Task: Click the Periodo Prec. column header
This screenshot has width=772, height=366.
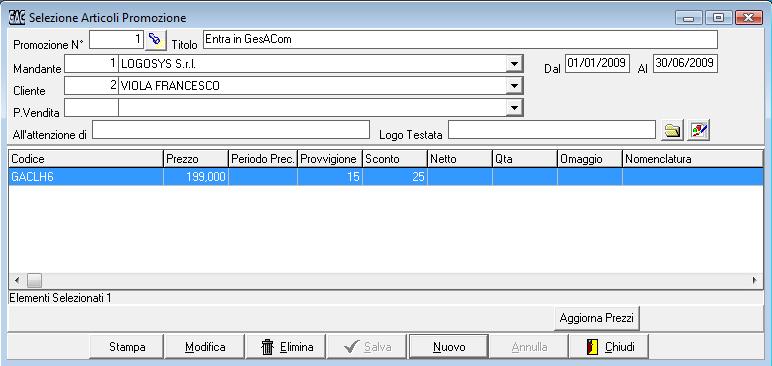Action: click(x=263, y=159)
